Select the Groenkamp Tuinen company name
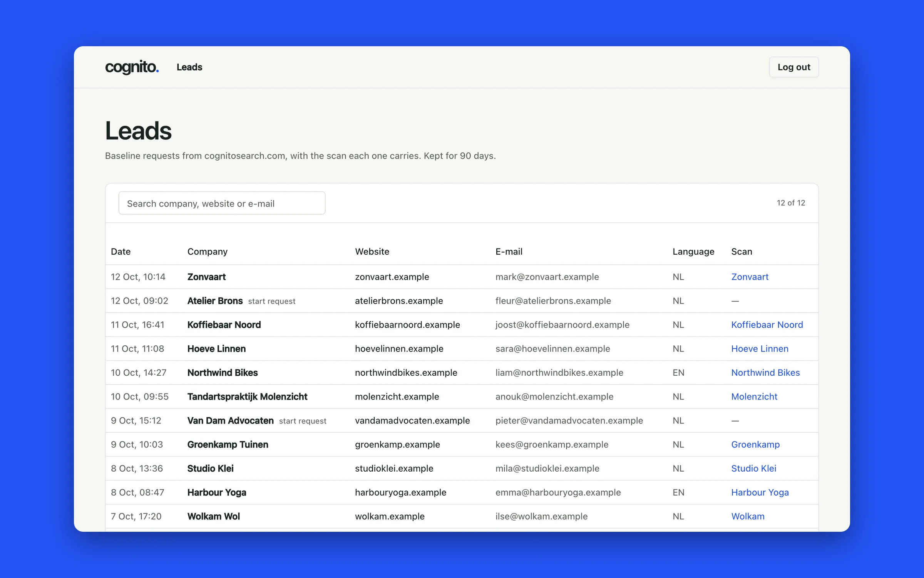The image size is (924, 578). point(228,444)
